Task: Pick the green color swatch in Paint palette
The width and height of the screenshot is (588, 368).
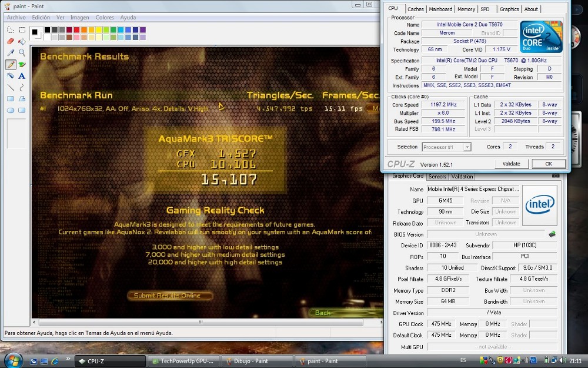Action: pos(113,29)
